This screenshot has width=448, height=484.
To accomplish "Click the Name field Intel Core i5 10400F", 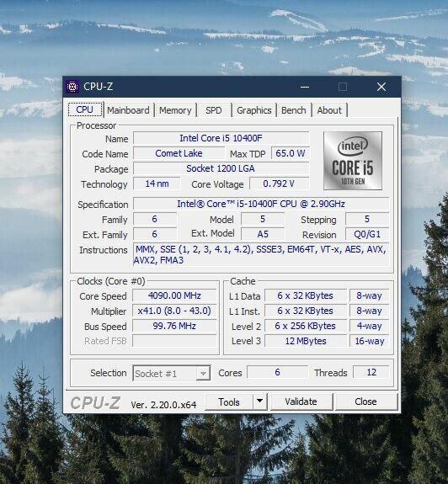I will (221, 138).
